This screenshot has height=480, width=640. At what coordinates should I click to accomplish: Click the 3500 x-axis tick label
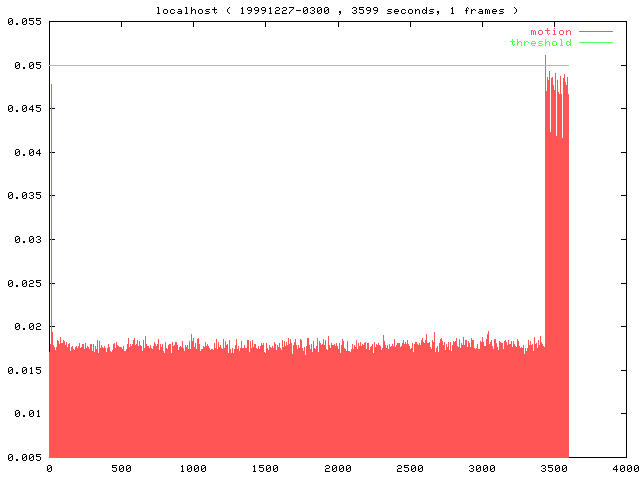[554, 469]
